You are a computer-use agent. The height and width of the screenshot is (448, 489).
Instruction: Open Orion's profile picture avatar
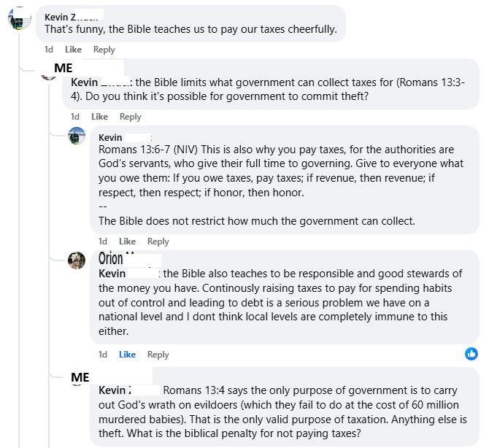77,260
